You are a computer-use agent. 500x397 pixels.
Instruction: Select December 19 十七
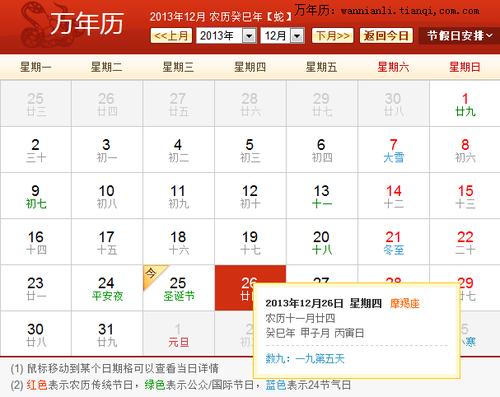click(250, 242)
